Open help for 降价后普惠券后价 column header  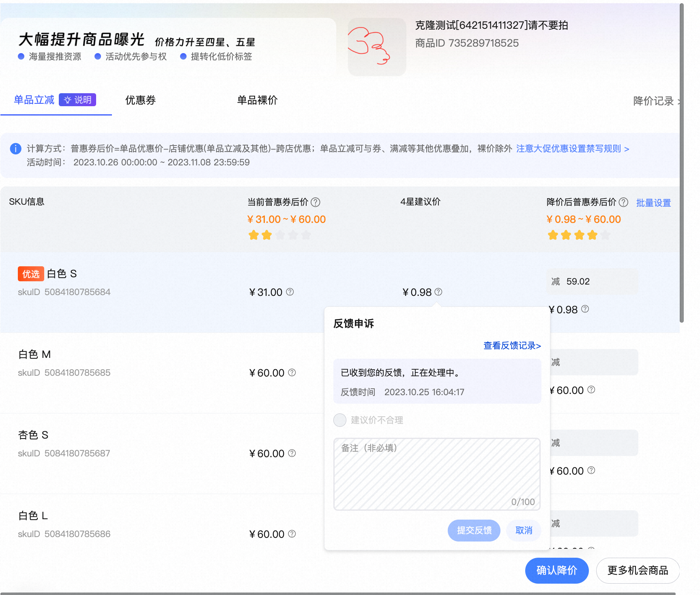coord(623,202)
